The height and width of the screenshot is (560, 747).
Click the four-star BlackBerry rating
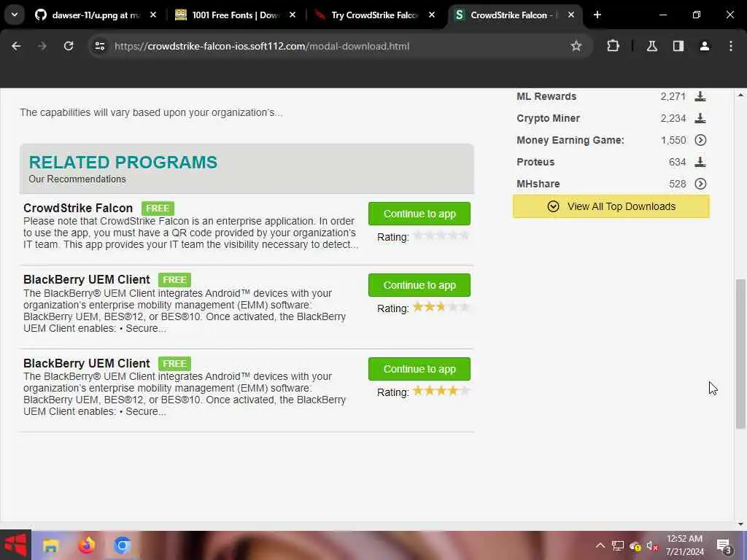click(441, 391)
